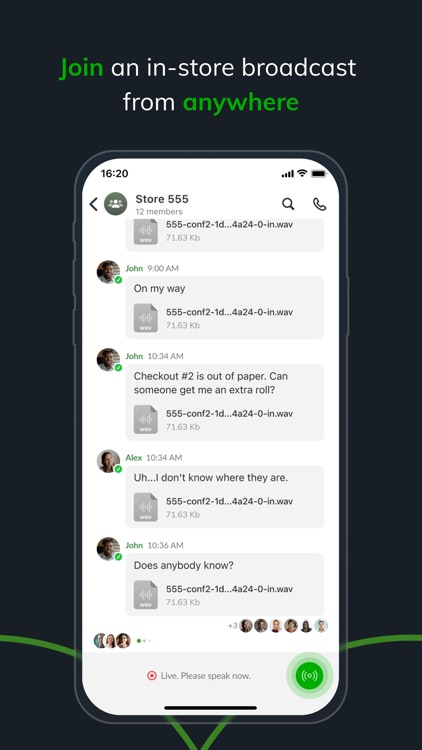This screenshot has width=422, height=750.
Task: Tap the Store 555 group avatar icon
Action: pos(115,204)
